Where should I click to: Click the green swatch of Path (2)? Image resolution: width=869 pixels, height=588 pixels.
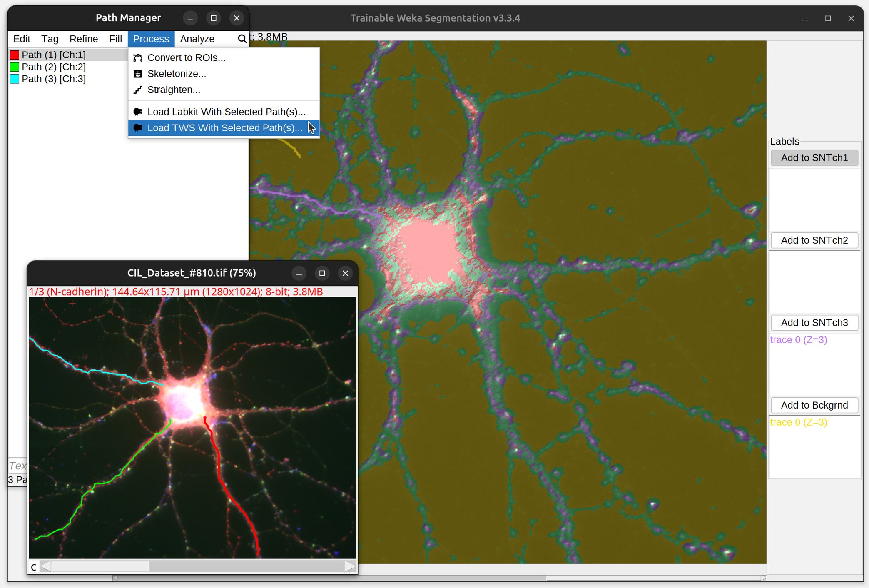(x=15, y=67)
